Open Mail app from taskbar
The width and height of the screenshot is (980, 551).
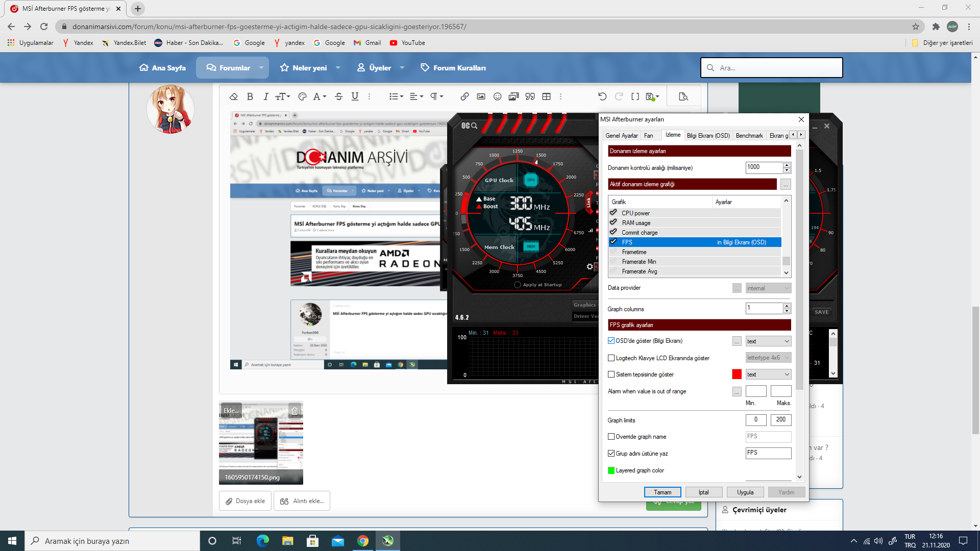[338, 541]
